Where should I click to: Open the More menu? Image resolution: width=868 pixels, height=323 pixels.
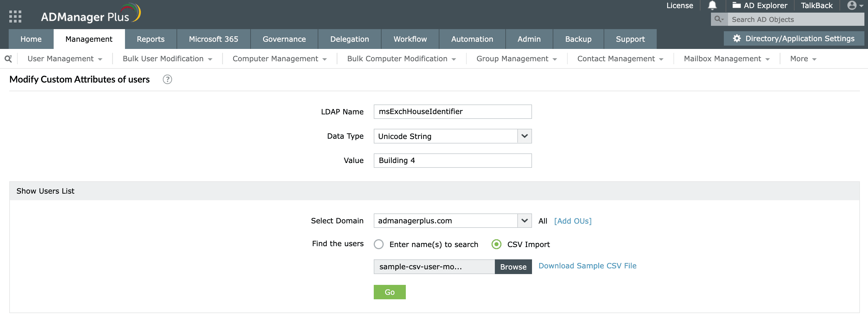803,59
